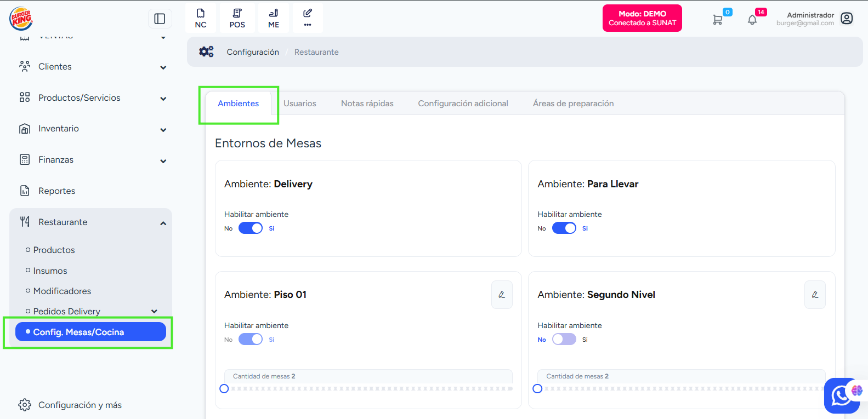The height and width of the screenshot is (419, 868).
Task: Click the ME toolbar shortcut
Action: (x=274, y=18)
